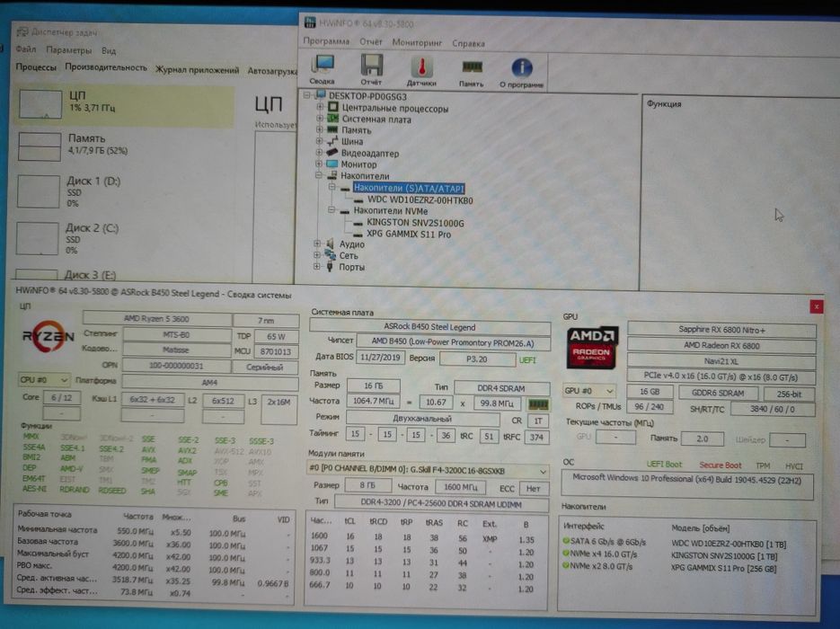Collapse the Накопители tree node
Image resolution: width=840 pixels, height=629 pixels.
click(319, 175)
